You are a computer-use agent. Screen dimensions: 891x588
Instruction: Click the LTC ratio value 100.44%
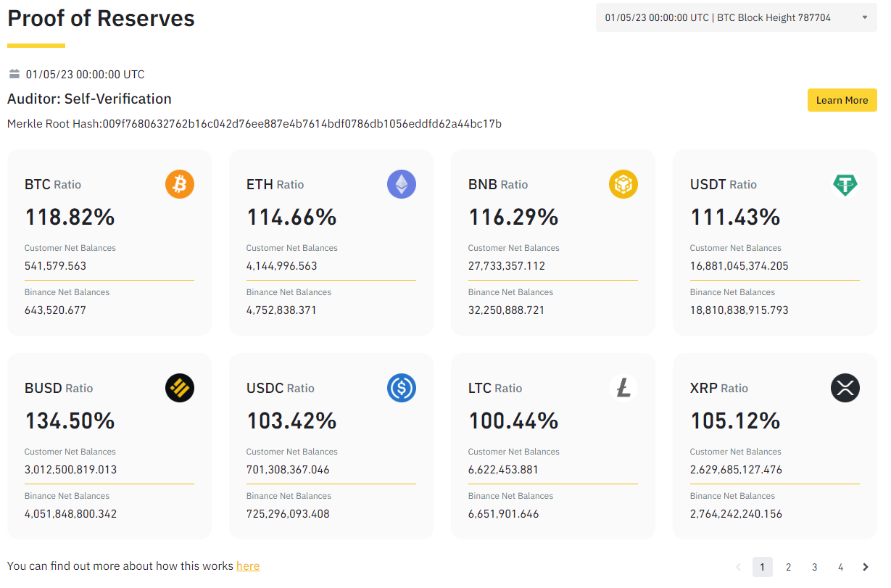(x=514, y=421)
